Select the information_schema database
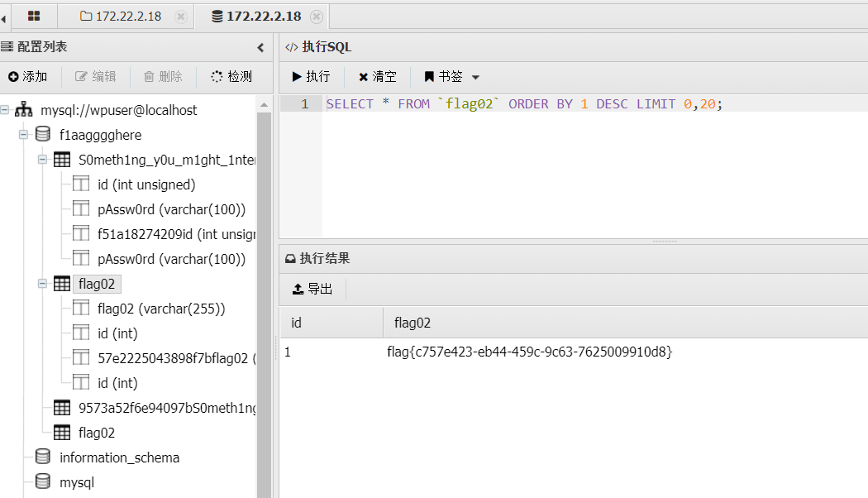Image resolution: width=868 pixels, height=498 pixels. pyautogui.click(x=119, y=457)
